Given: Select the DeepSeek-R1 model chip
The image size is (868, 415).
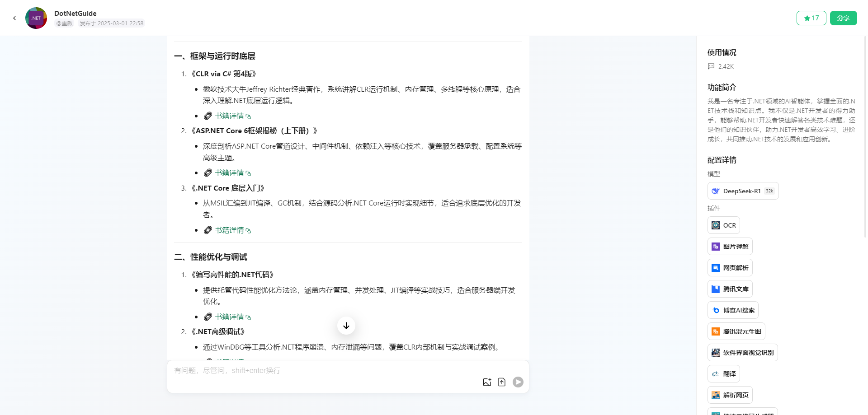Looking at the screenshot, I should click(x=743, y=191).
